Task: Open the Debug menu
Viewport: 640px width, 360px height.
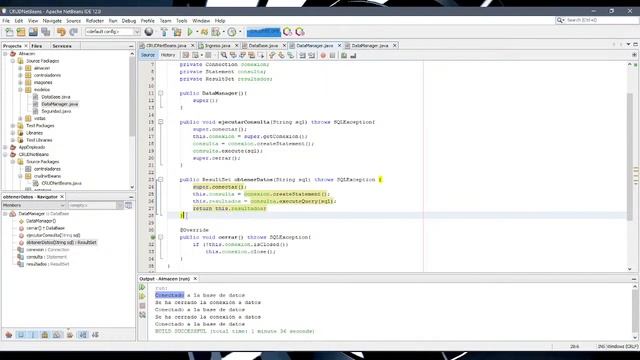Action: 129,21
